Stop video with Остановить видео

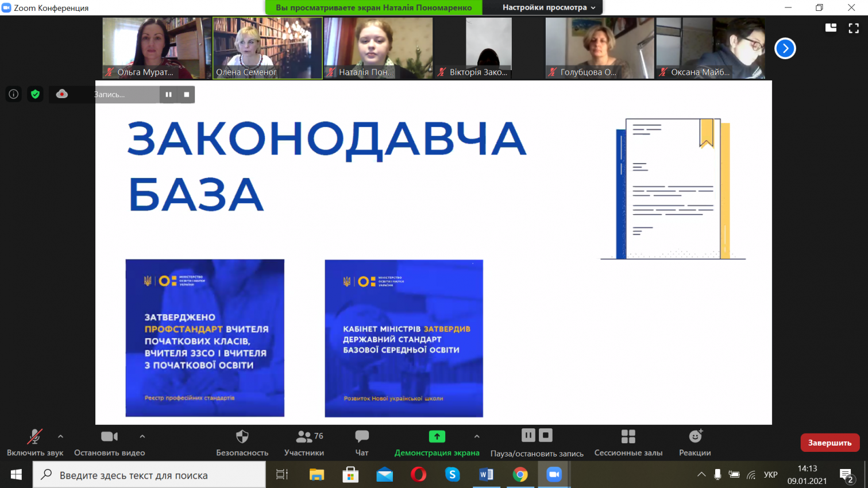point(109,443)
